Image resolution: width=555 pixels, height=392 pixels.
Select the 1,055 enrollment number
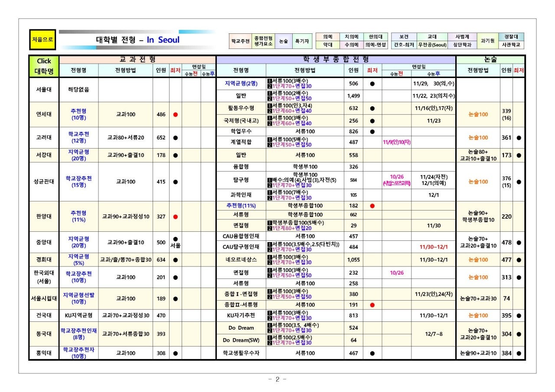[x=354, y=260]
